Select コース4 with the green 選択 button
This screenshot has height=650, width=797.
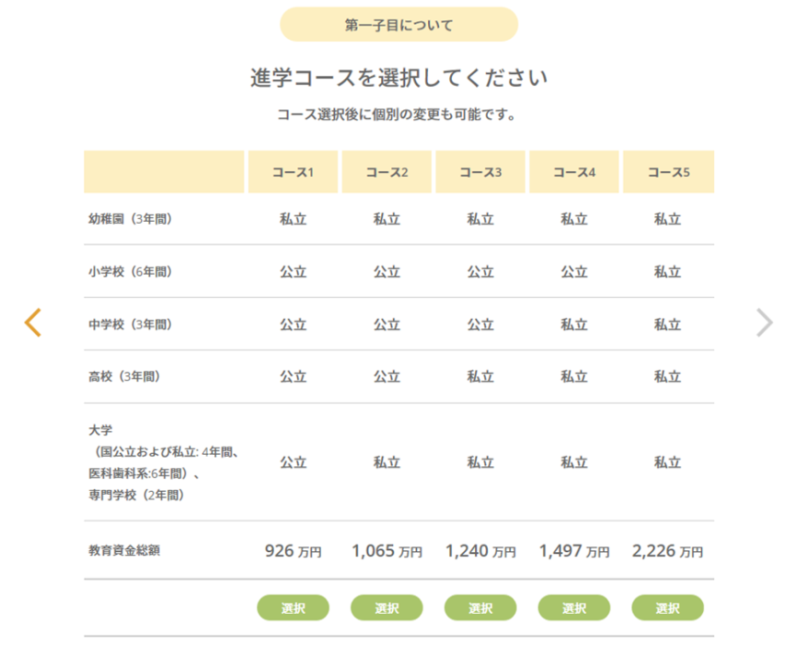pos(574,607)
